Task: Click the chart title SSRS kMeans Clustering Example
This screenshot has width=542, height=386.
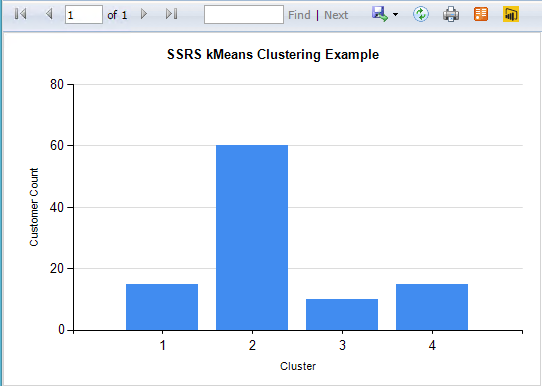Action: (273, 55)
